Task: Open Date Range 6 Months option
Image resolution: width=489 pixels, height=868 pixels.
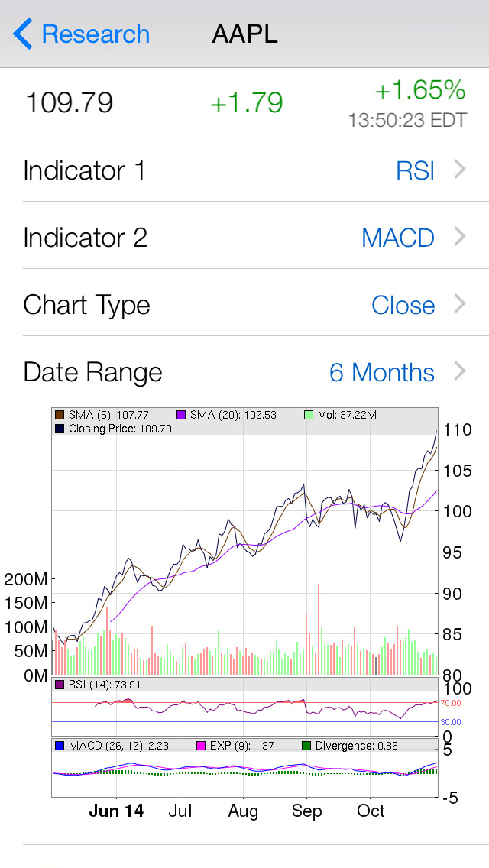Action: [x=381, y=372]
